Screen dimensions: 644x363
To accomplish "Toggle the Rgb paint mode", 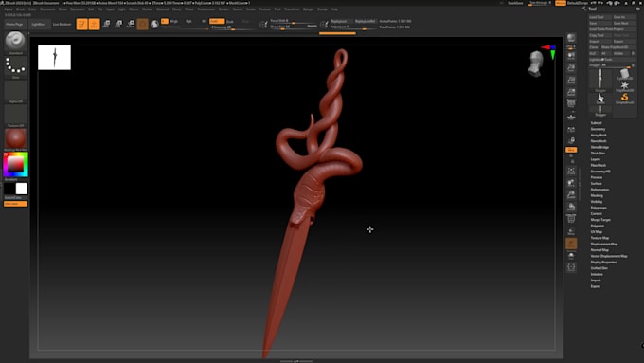I will pos(188,21).
